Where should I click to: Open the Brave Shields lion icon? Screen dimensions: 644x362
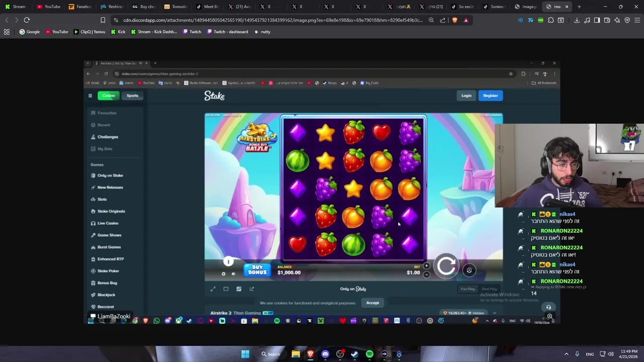(x=455, y=20)
